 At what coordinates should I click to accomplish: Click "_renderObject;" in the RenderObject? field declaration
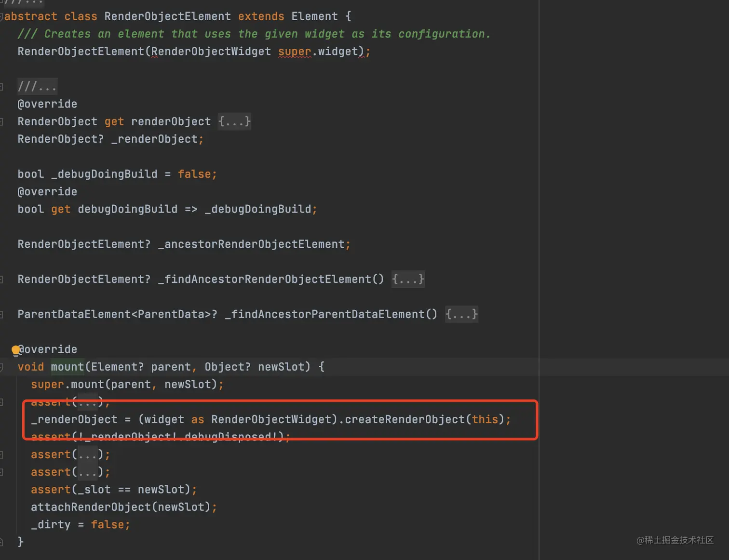click(x=158, y=139)
